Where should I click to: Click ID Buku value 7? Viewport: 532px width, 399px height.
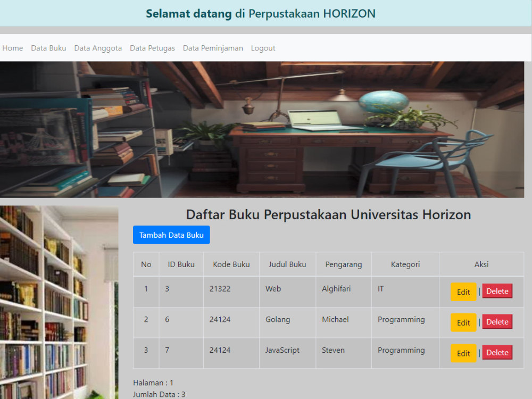pyautogui.click(x=181, y=353)
